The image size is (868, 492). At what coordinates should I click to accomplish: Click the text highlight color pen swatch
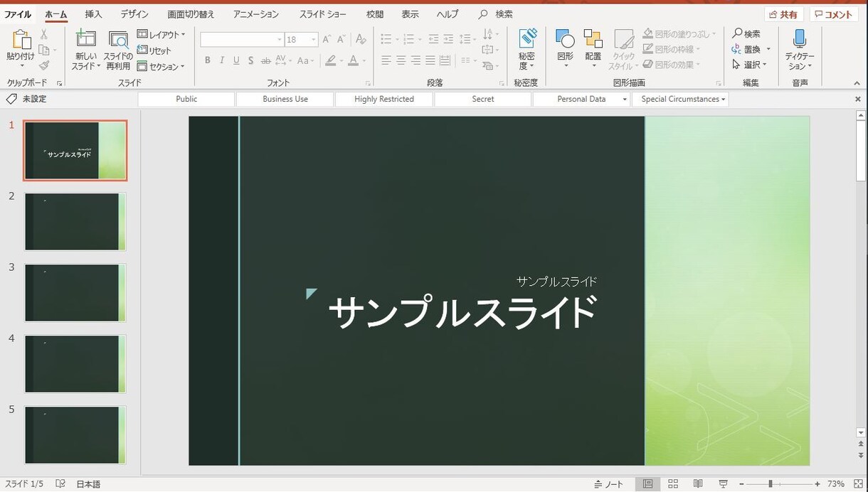click(330, 60)
